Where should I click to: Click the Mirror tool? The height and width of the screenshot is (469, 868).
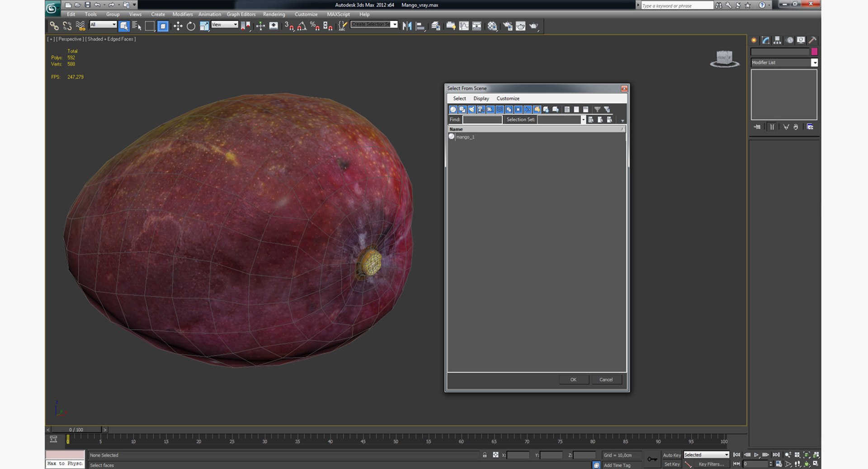coord(407,26)
